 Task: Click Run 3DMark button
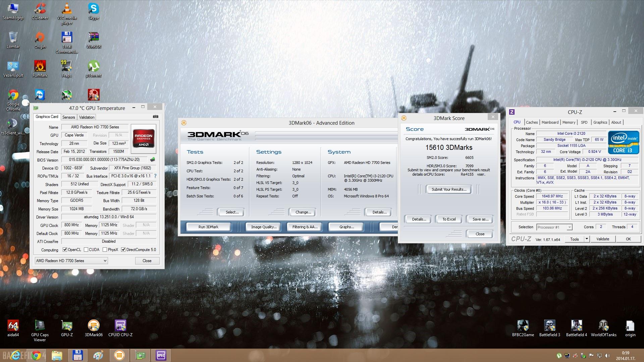click(208, 227)
